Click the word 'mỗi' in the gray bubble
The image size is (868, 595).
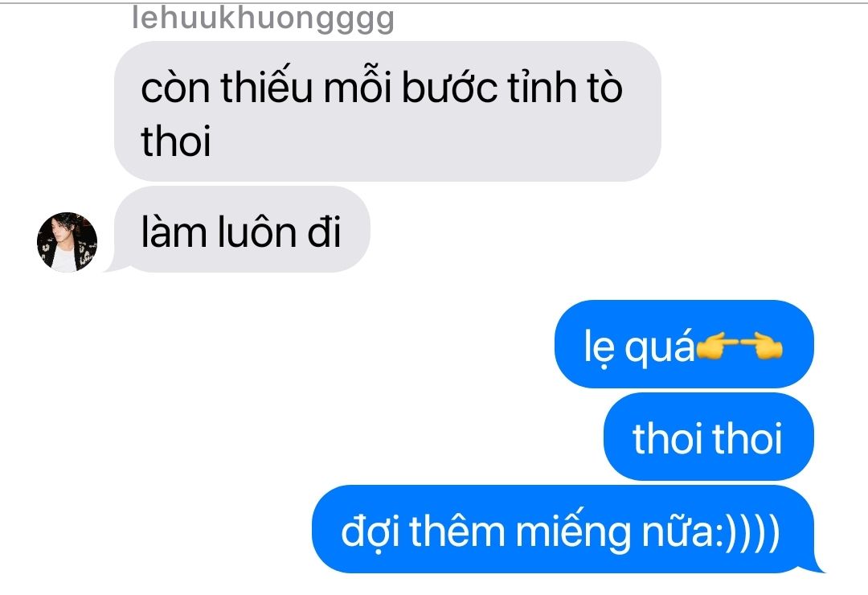[358, 88]
